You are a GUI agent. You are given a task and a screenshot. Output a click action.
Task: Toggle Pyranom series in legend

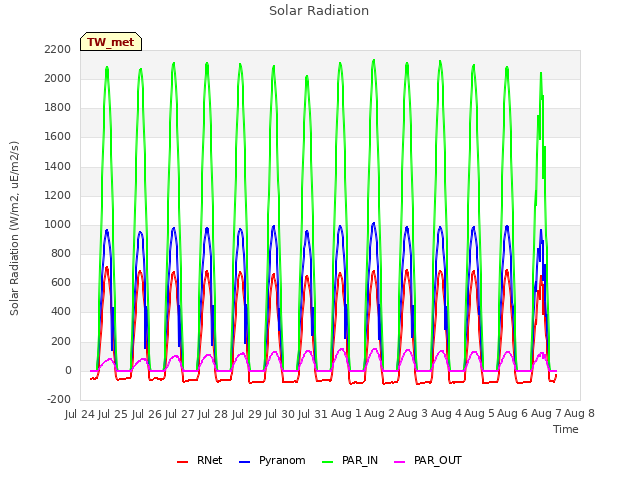pyautogui.click(x=272, y=460)
